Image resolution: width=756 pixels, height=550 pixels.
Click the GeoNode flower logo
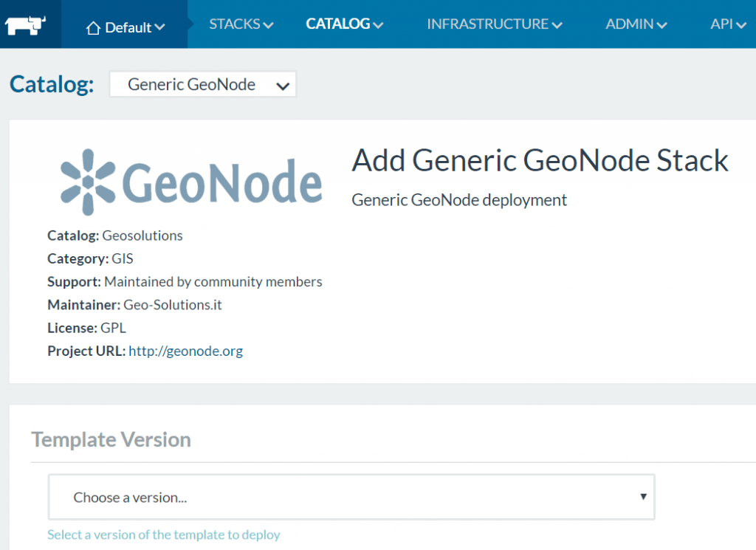point(88,179)
